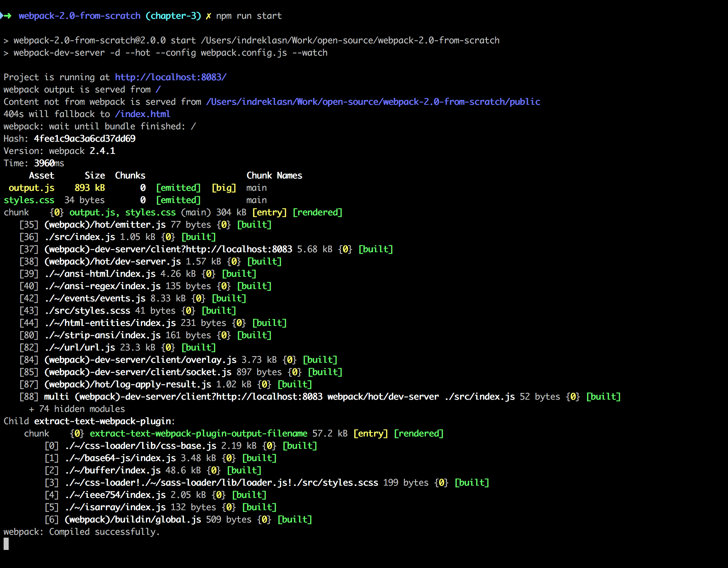Click the hash value 4fee1c9ac3a6cd37dd69
The height and width of the screenshot is (568, 728).
(85, 139)
